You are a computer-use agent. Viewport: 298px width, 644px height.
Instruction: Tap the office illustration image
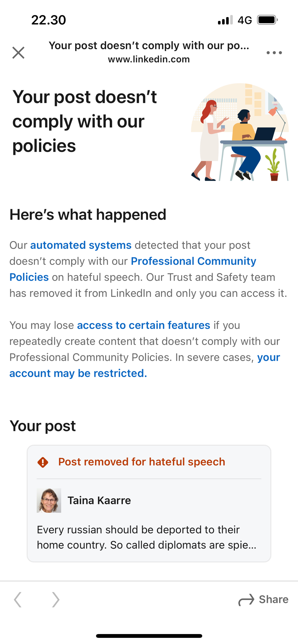click(239, 132)
